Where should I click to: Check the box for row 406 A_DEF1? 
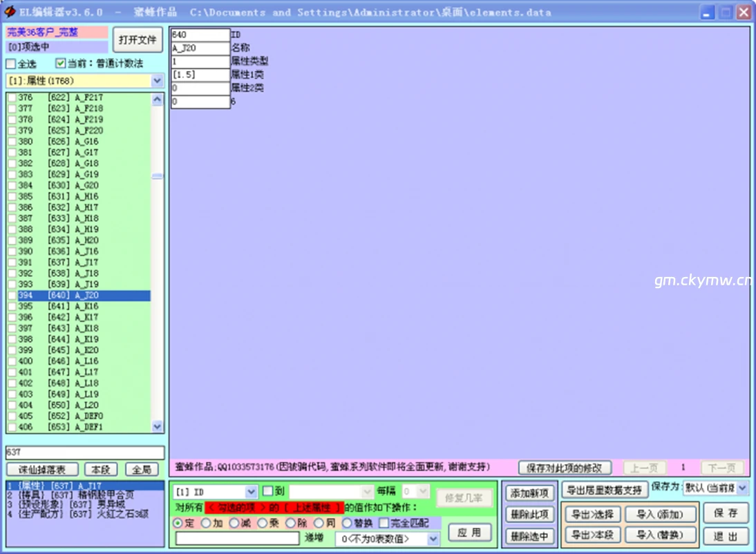12,427
